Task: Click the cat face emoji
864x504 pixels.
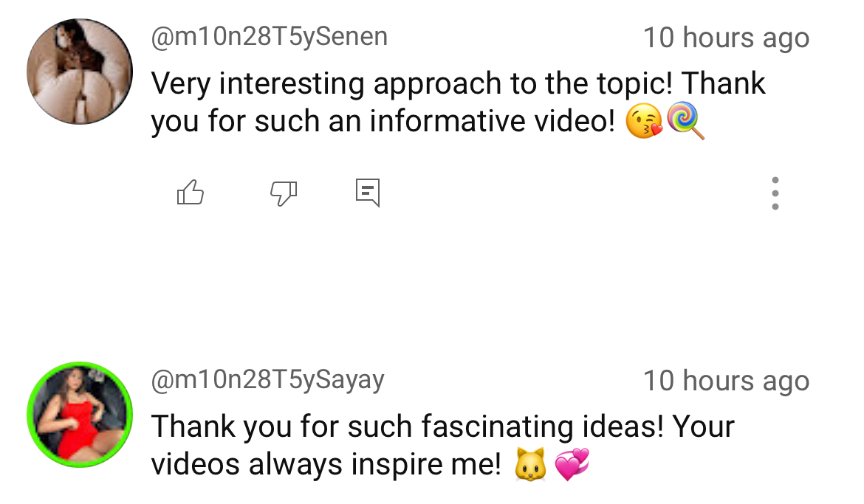Action: (531, 464)
